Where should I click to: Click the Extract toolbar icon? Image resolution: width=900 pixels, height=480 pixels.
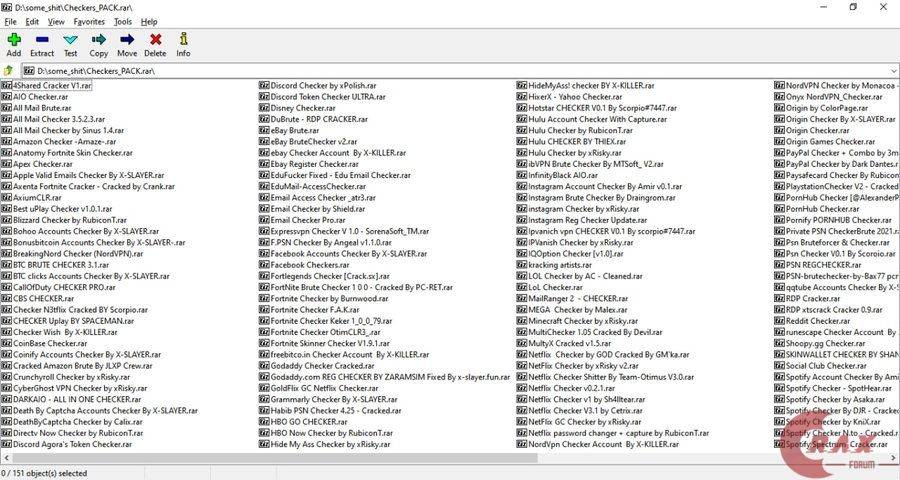[42, 45]
